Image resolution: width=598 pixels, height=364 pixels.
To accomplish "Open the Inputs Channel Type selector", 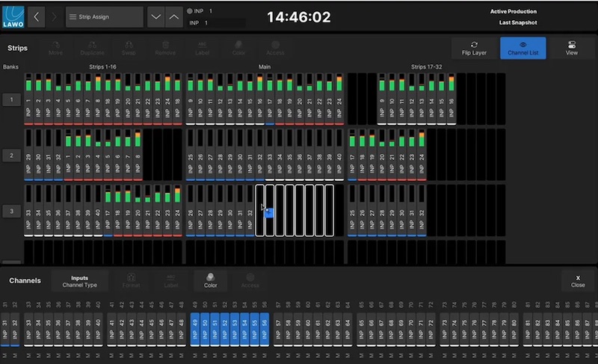I will point(79,281).
